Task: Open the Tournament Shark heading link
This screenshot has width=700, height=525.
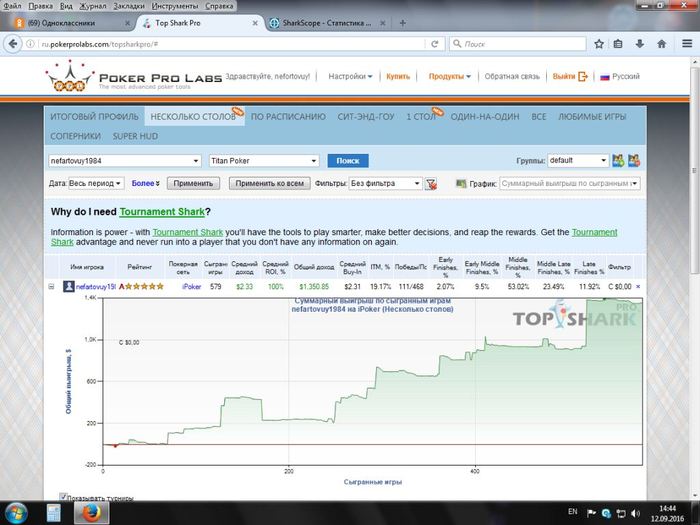Action: [162, 212]
